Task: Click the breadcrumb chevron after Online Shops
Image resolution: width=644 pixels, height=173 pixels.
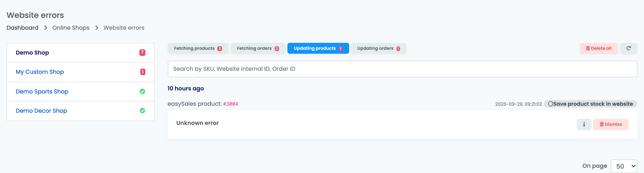Action: (97, 28)
